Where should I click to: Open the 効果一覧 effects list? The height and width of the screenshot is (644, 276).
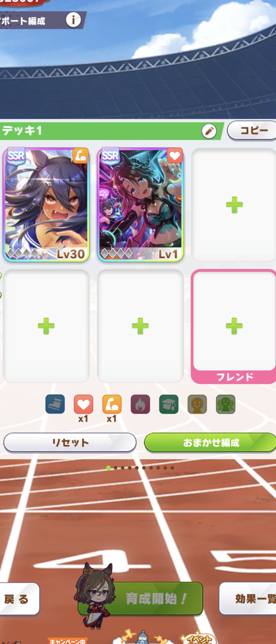click(x=248, y=599)
